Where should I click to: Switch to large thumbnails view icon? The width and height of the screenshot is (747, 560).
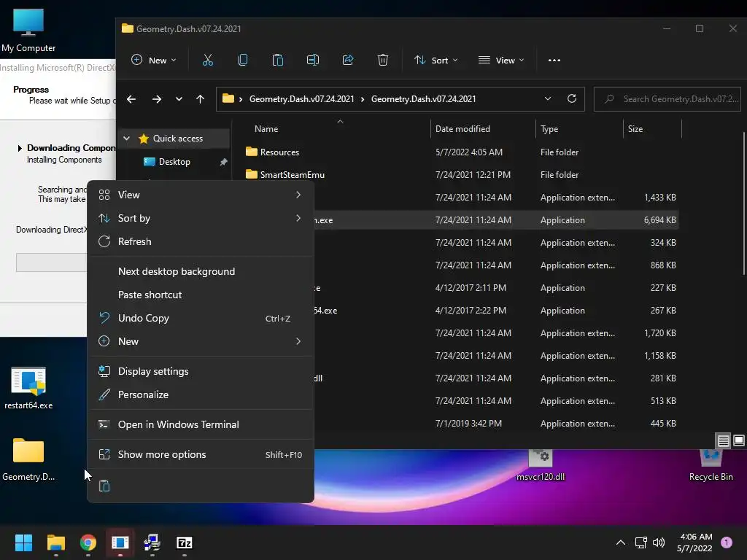click(738, 440)
